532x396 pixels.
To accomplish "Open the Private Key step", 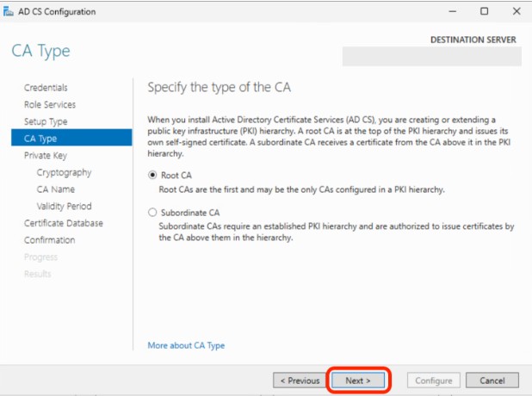I will pyautogui.click(x=46, y=155).
